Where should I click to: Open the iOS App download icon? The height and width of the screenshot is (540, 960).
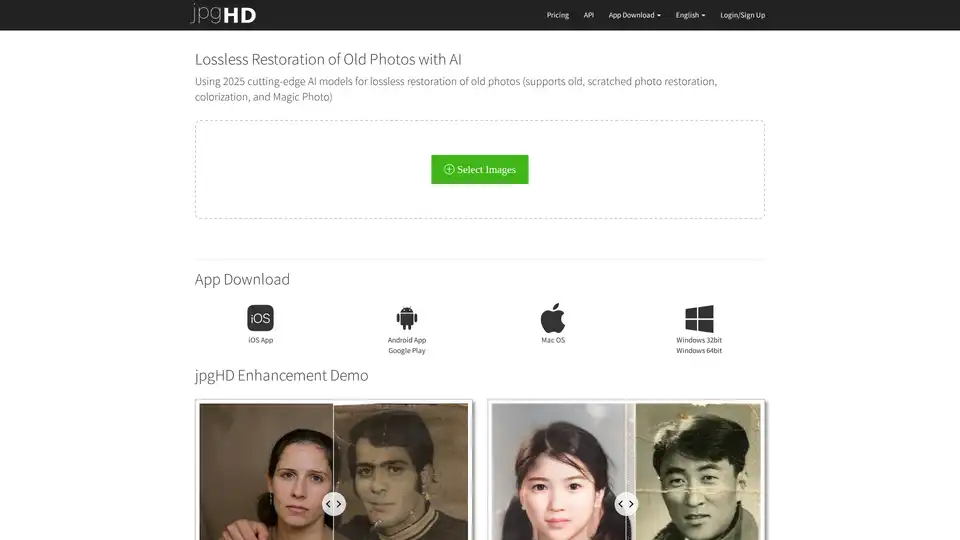(x=260, y=318)
